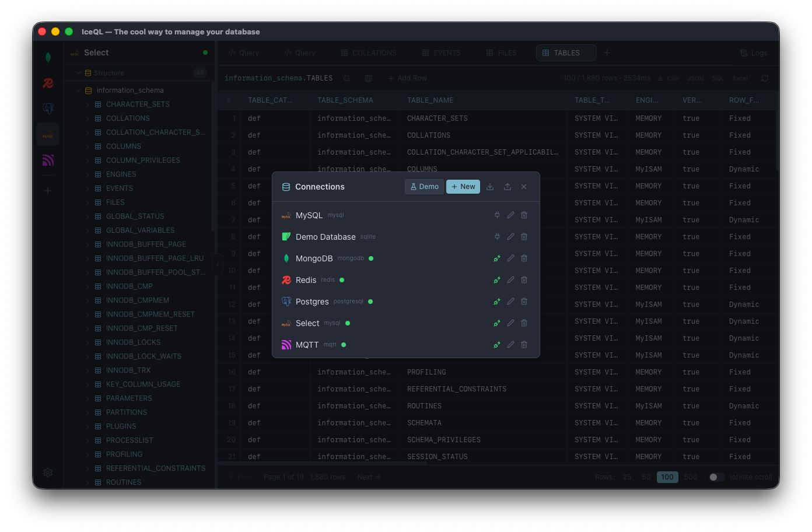Expand the COLUMNS table node

pyautogui.click(x=88, y=146)
